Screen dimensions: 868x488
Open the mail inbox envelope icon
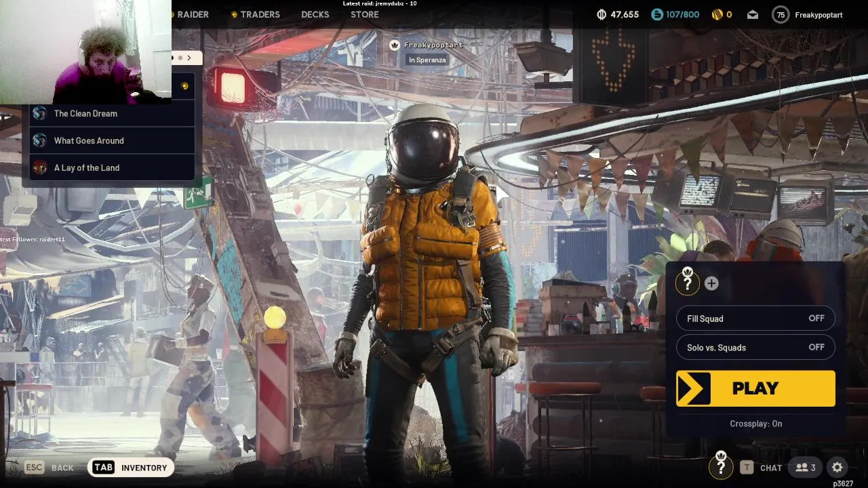pos(753,14)
